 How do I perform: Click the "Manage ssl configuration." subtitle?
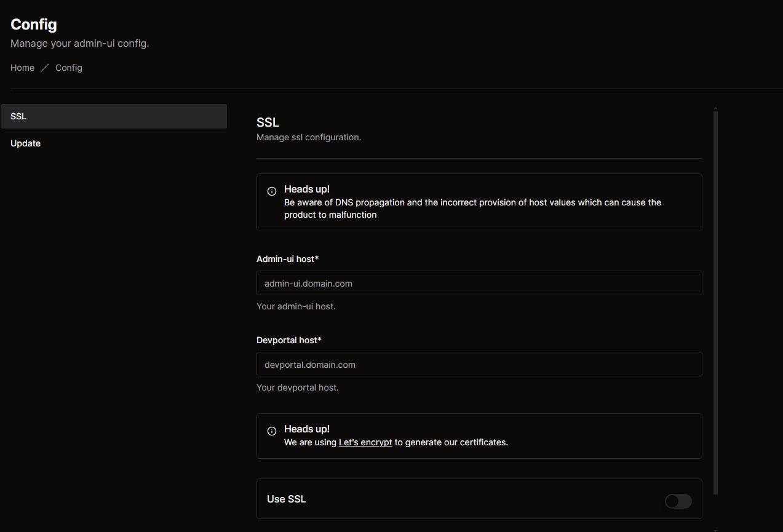point(308,137)
